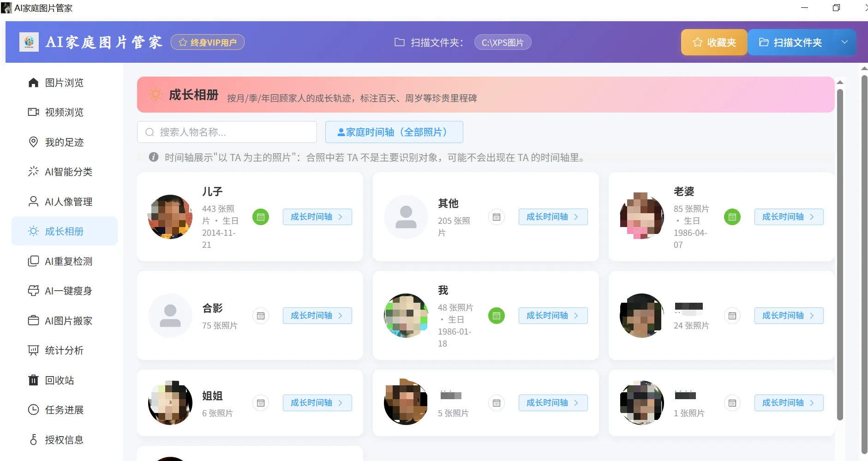This screenshot has width=868, height=461.
Task: Click the C:\XPS图片 folder path tag
Action: 503,42
